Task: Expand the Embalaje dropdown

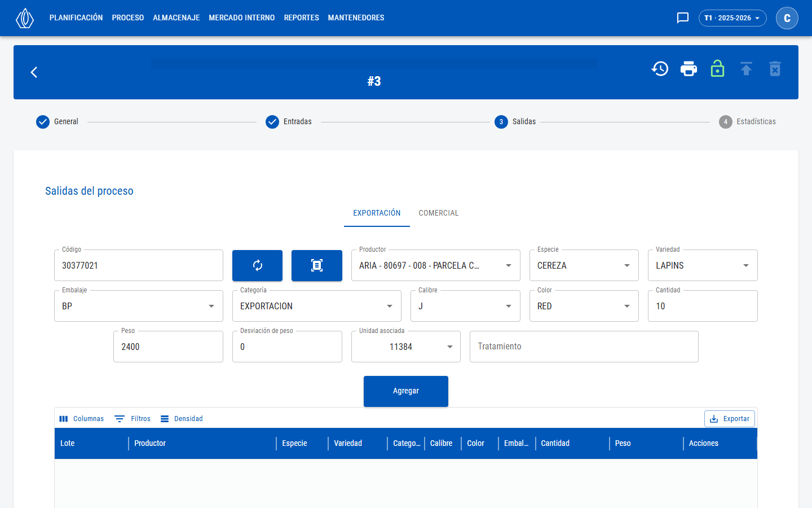Action: pyautogui.click(x=139, y=306)
